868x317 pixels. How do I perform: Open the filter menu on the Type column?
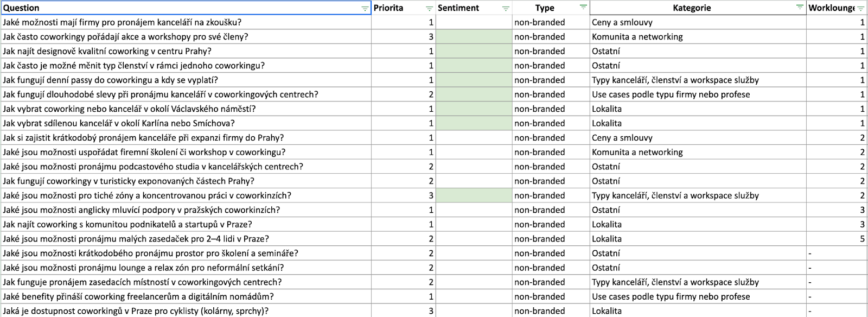584,8
